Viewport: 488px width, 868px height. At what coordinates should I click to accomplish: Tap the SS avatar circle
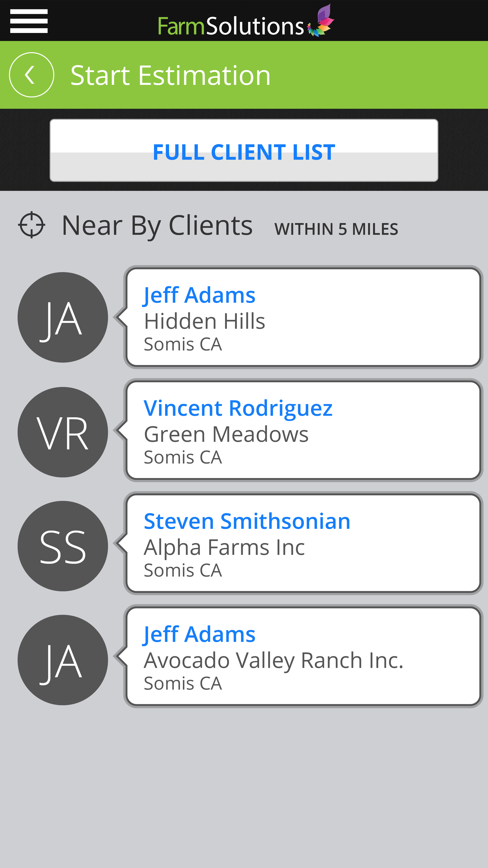[x=63, y=546]
